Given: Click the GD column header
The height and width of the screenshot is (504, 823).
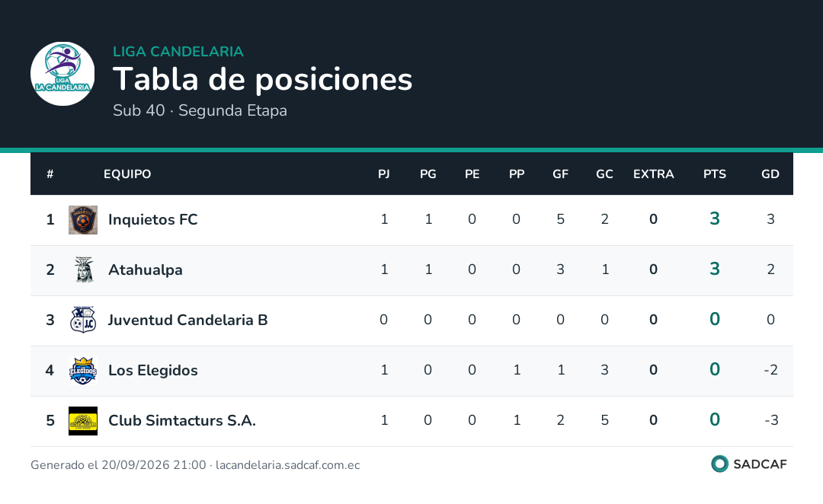Looking at the screenshot, I should click(770, 174).
